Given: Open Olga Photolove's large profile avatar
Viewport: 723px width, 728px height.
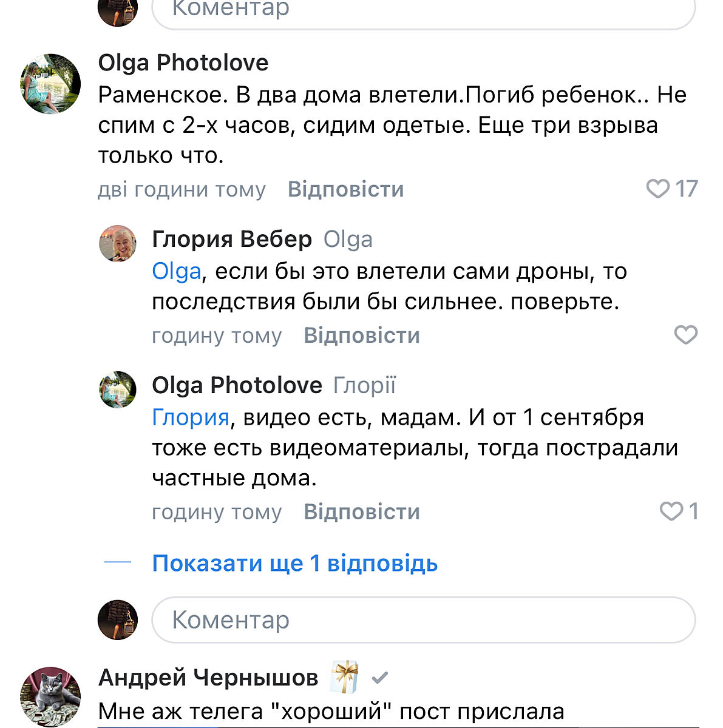Looking at the screenshot, I should pos(50,84).
